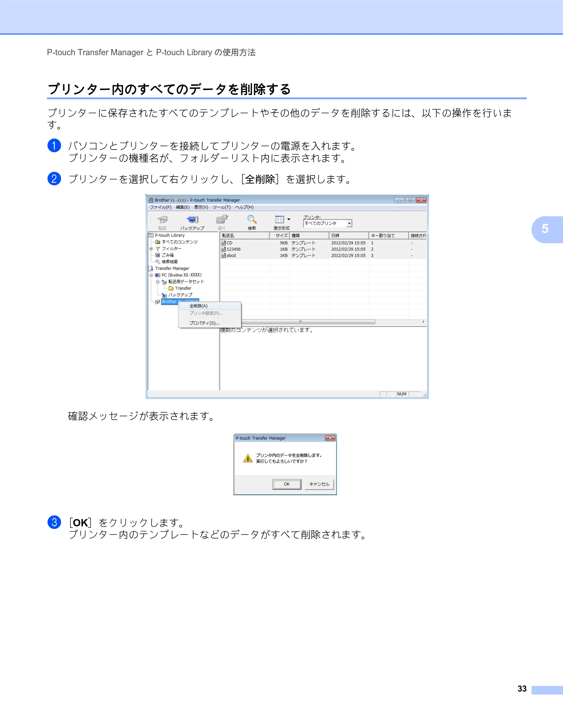
Task: Select the CD template row
Action: tap(323, 243)
